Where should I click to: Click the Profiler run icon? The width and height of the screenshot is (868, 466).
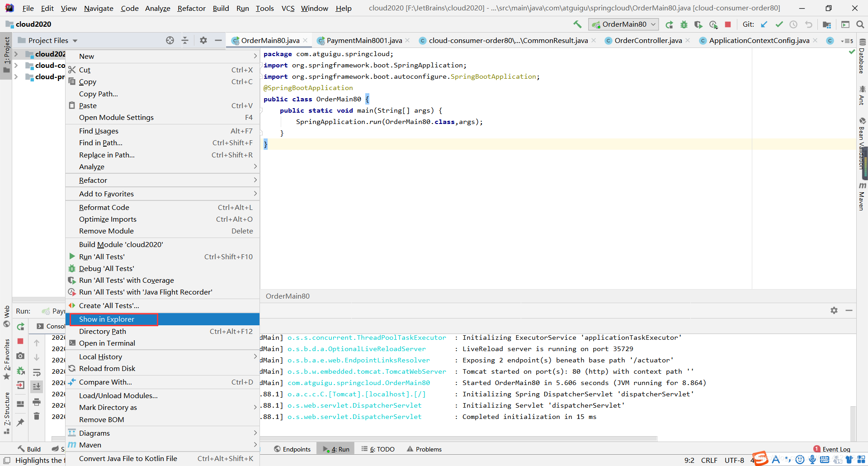[713, 24]
